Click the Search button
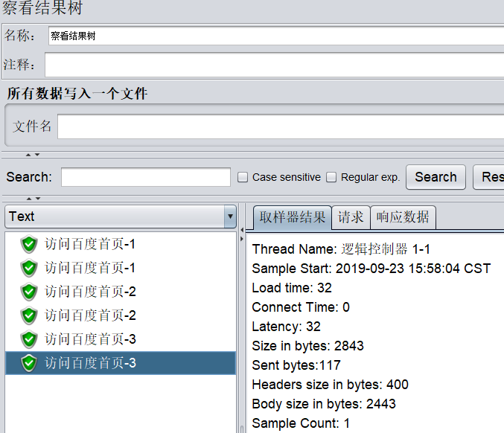This screenshot has width=504, height=433. (x=436, y=177)
